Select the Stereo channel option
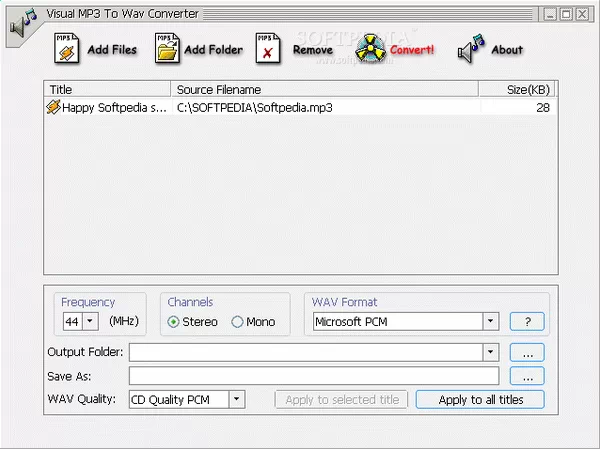Image resolution: width=600 pixels, height=449 pixels. [174, 322]
